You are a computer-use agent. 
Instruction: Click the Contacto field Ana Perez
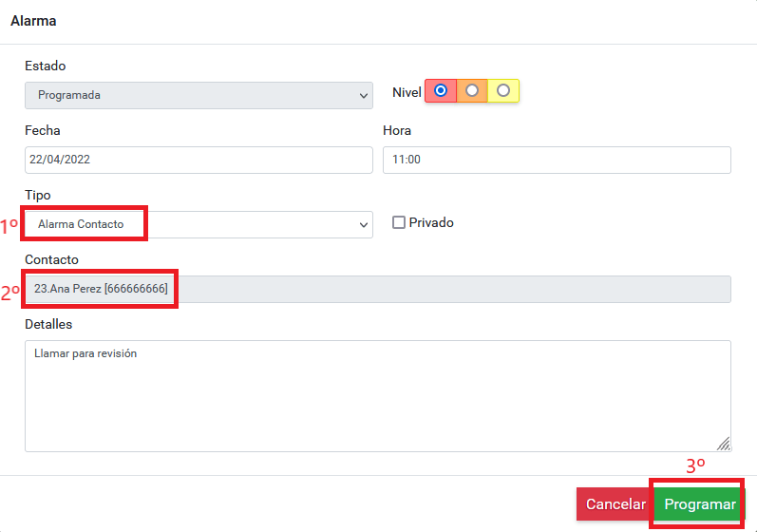tap(378, 289)
